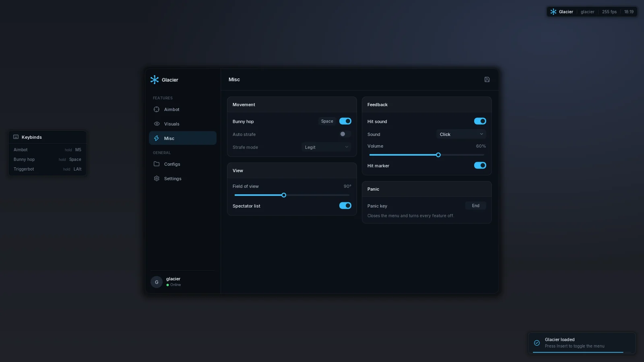644x362 pixels.
Task: Click the Keybinds panel title
Action: 32,137
